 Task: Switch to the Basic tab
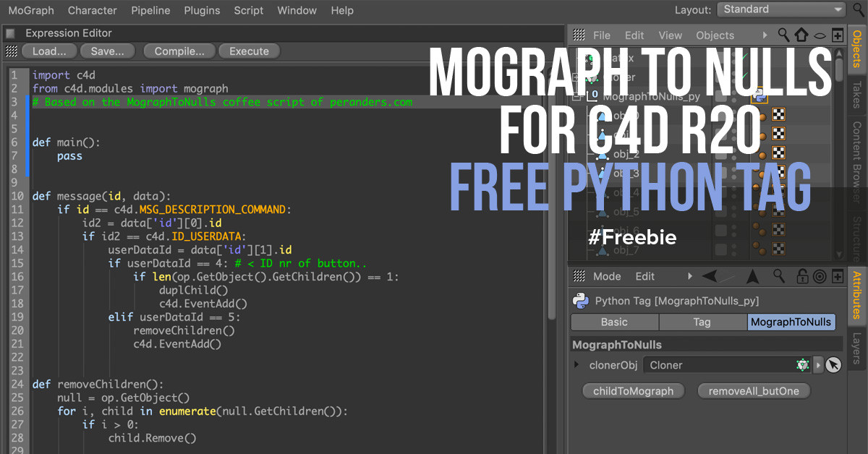615,322
